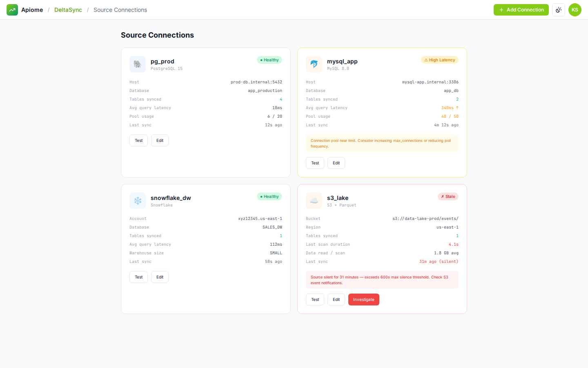This screenshot has width=588, height=368.
Task: Select Source Connections breadcrumb
Action: [x=120, y=10]
